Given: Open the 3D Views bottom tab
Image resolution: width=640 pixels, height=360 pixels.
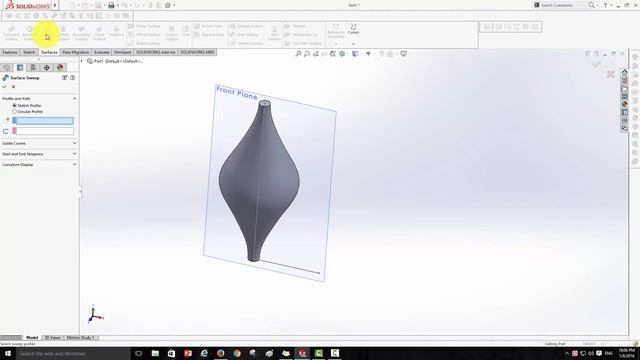Looking at the screenshot, I should [53, 338].
